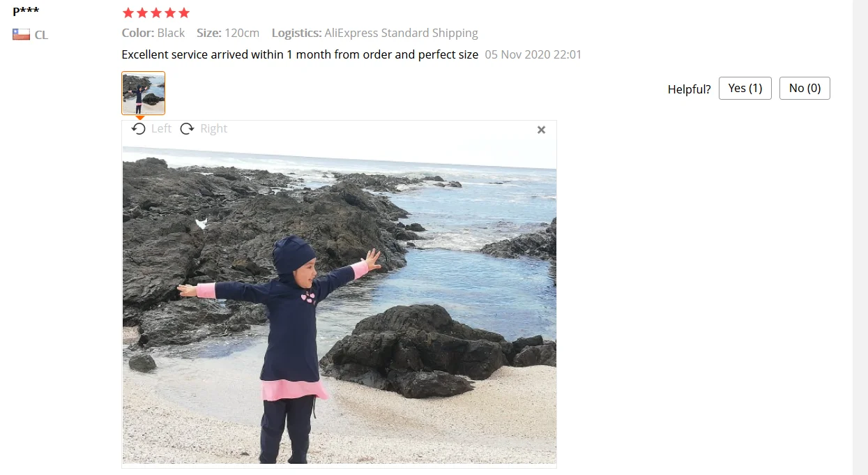Click the CL country code
The height and width of the screenshot is (475, 868).
pyautogui.click(x=41, y=35)
